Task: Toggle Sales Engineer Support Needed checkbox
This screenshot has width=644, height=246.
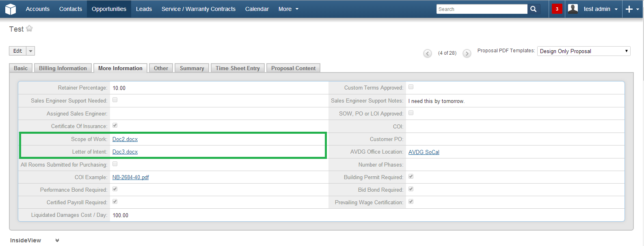Action: (x=115, y=100)
